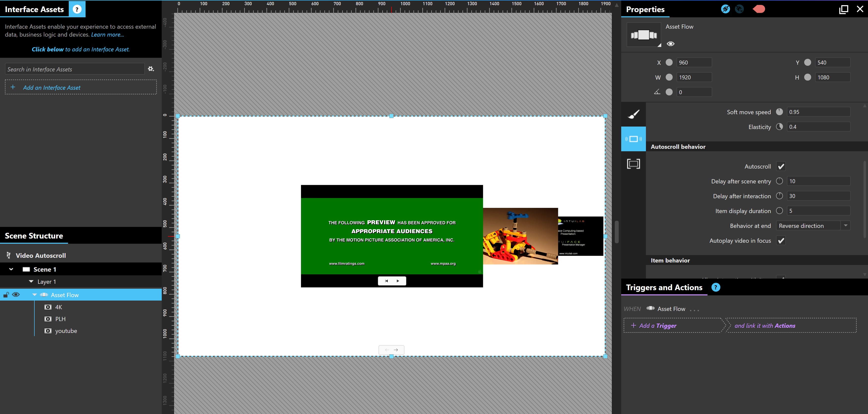Hide Asset Flow using the eye icon in Scene Structure
868x414 pixels.
point(16,295)
